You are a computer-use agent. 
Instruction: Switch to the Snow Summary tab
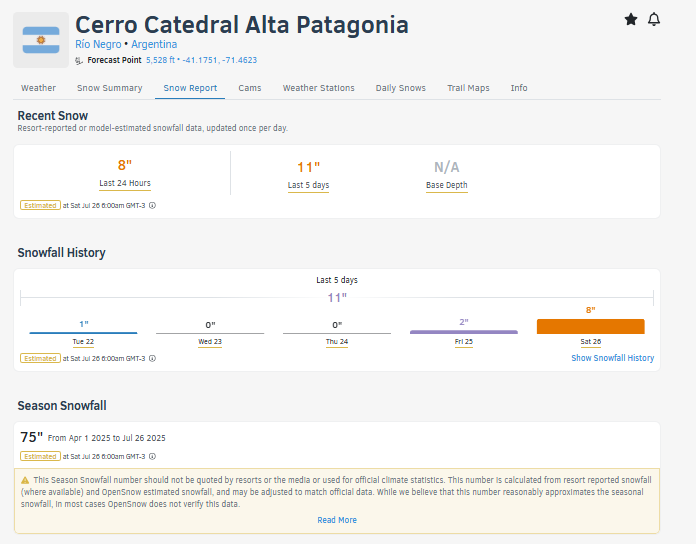pyautogui.click(x=110, y=88)
